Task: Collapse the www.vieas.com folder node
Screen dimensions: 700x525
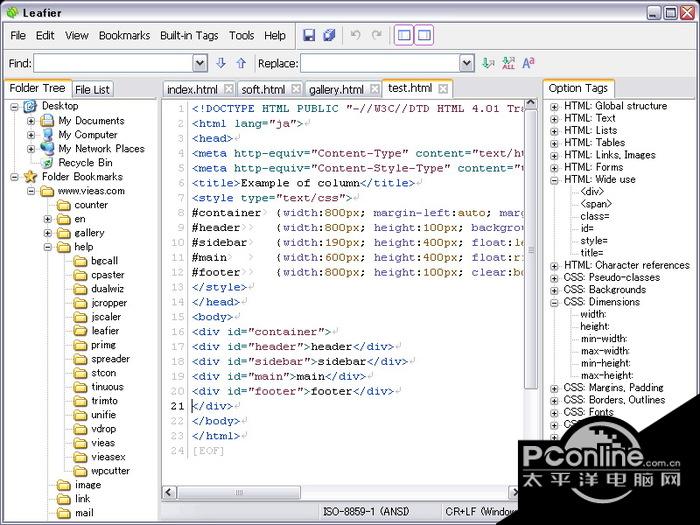Action: 31,191
